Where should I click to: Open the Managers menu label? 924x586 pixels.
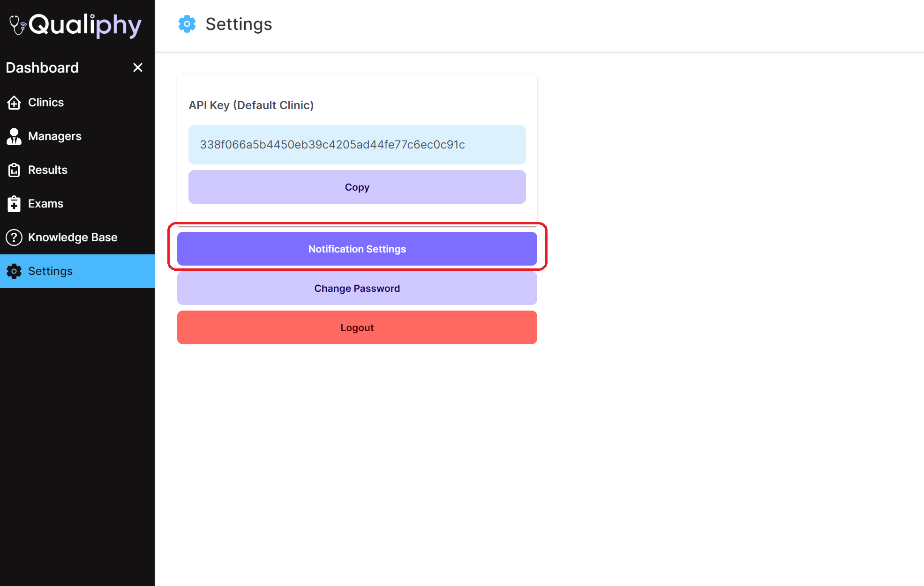pyautogui.click(x=55, y=136)
